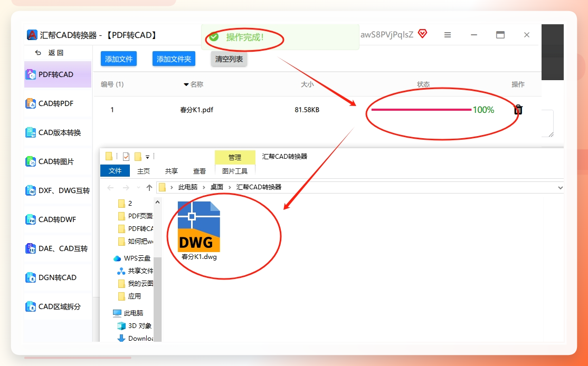Go back in Explorer navigation
This screenshot has width=588, height=366.
coord(110,187)
